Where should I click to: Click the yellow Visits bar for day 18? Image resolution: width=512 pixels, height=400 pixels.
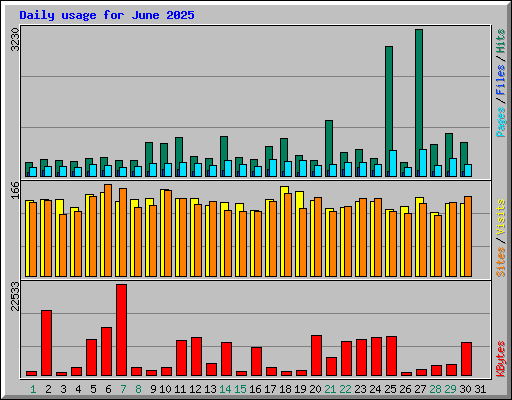[283, 231]
